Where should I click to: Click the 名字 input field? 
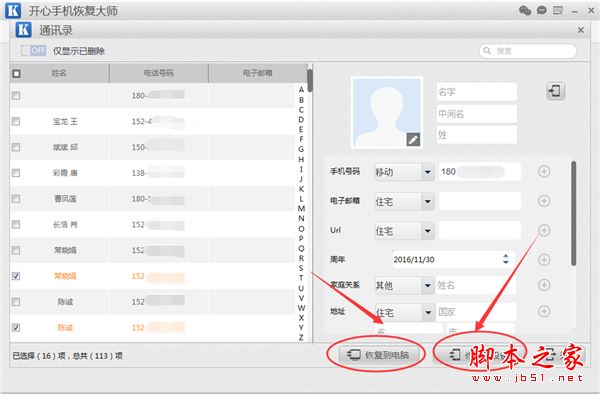point(476,92)
